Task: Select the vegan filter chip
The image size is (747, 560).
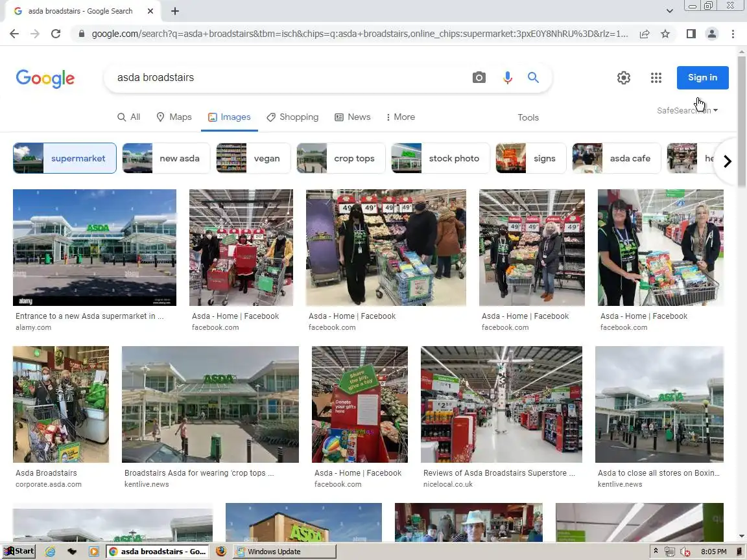Action: pyautogui.click(x=253, y=158)
